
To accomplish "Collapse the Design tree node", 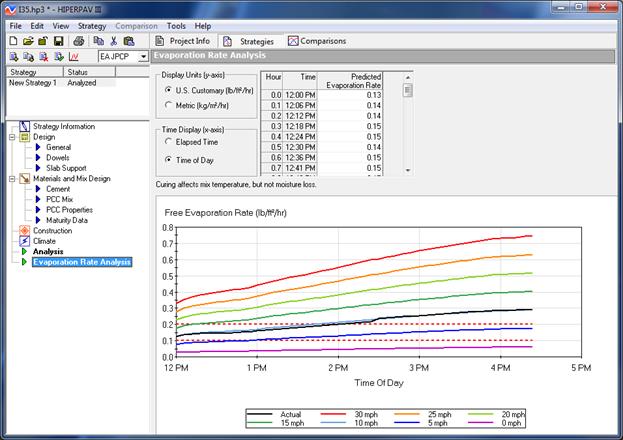I will pyautogui.click(x=11, y=137).
